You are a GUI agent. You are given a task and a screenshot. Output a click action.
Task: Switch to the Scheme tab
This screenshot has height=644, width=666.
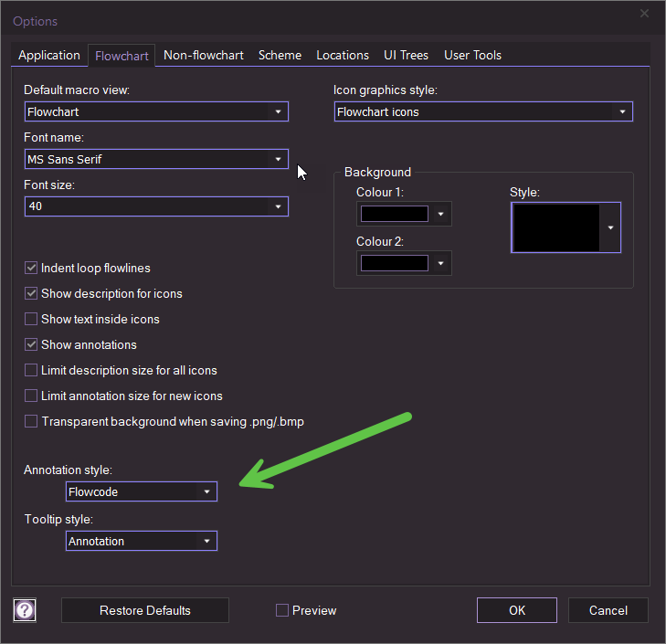pyautogui.click(x=280, y=55)
